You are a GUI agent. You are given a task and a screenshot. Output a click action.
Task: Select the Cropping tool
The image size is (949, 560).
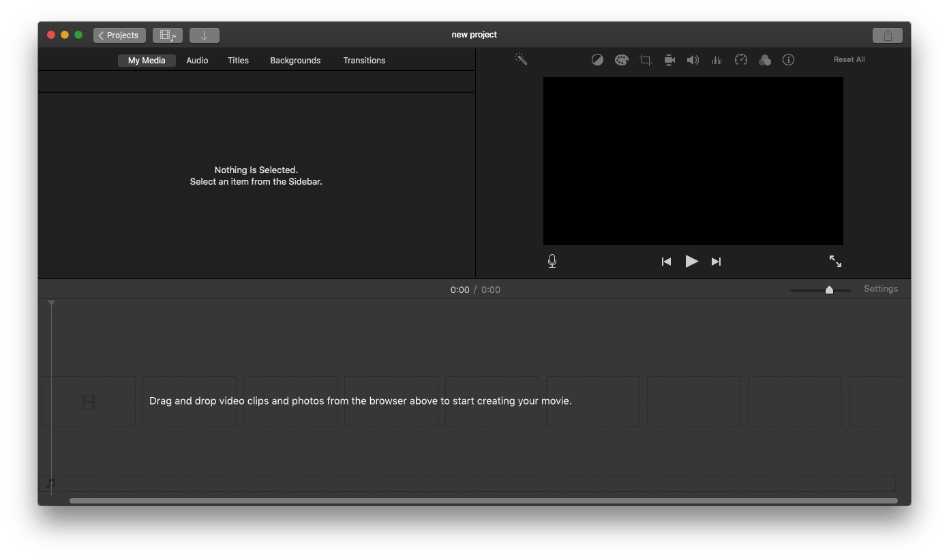tap(646, 60)
